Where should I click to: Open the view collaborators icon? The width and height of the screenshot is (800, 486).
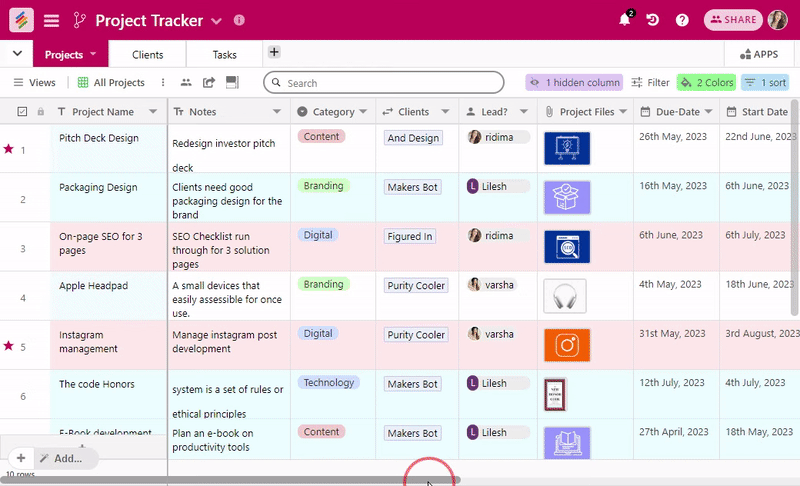186,83
